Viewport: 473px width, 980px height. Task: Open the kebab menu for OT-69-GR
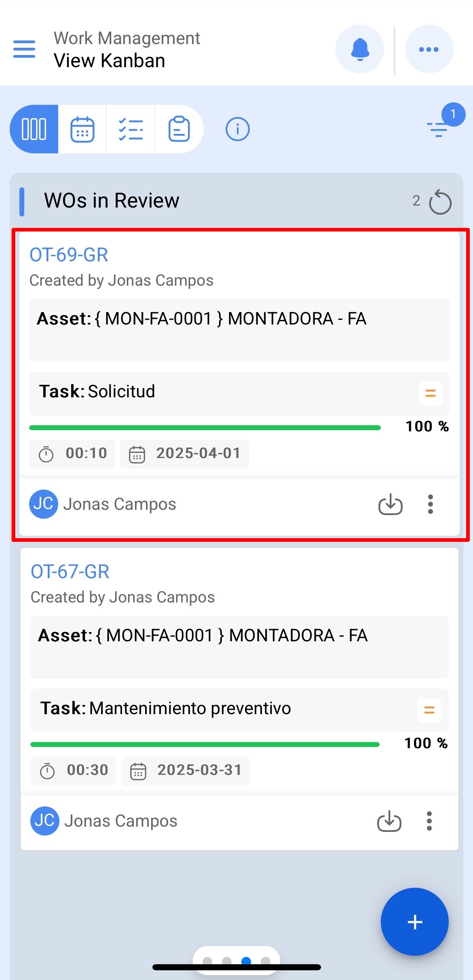(x=431, y=504)
